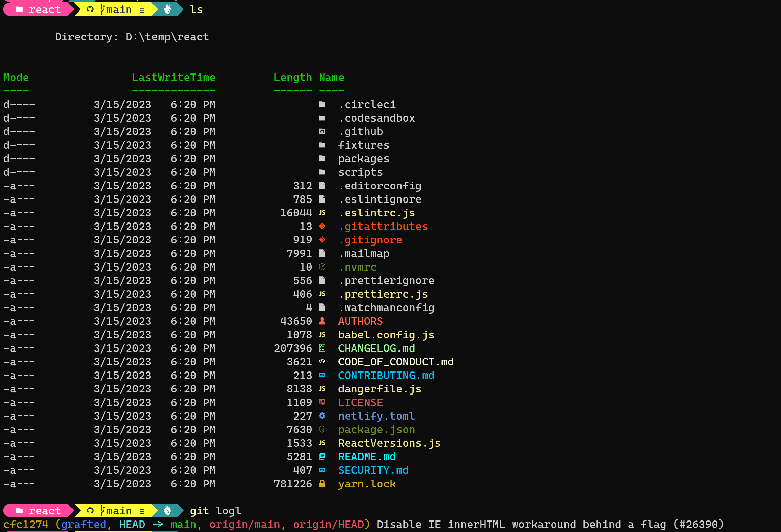Click the license badge icon next to LICENSE
This screenshot has height=532, width=781.
coord(322,402)
